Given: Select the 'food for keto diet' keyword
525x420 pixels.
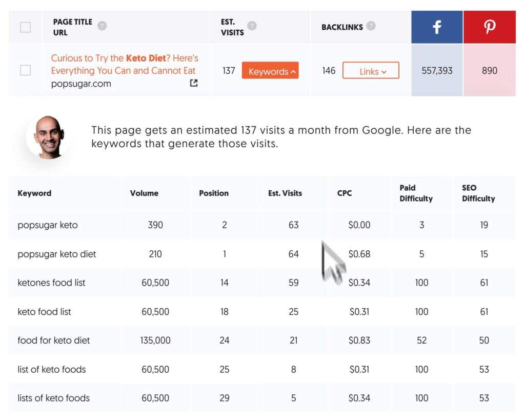Looking at the screenshot, I should [x=54, y=341].
